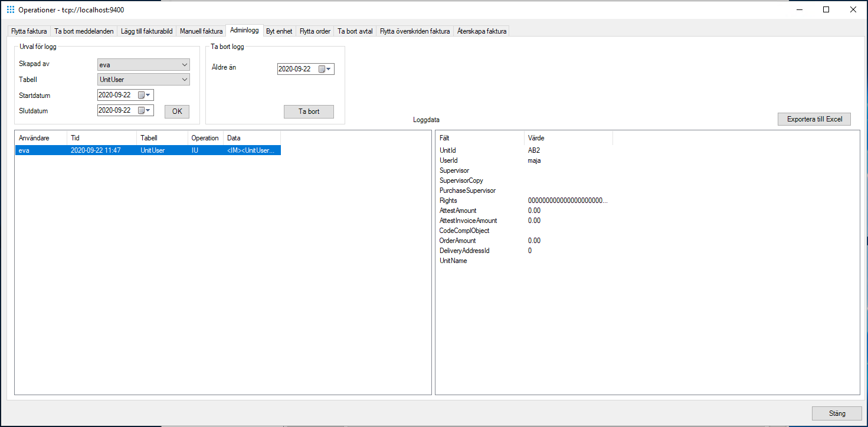868x427 pixels.
Task: Switch to the Manuell faktura tab
Action: click(201, 31)
